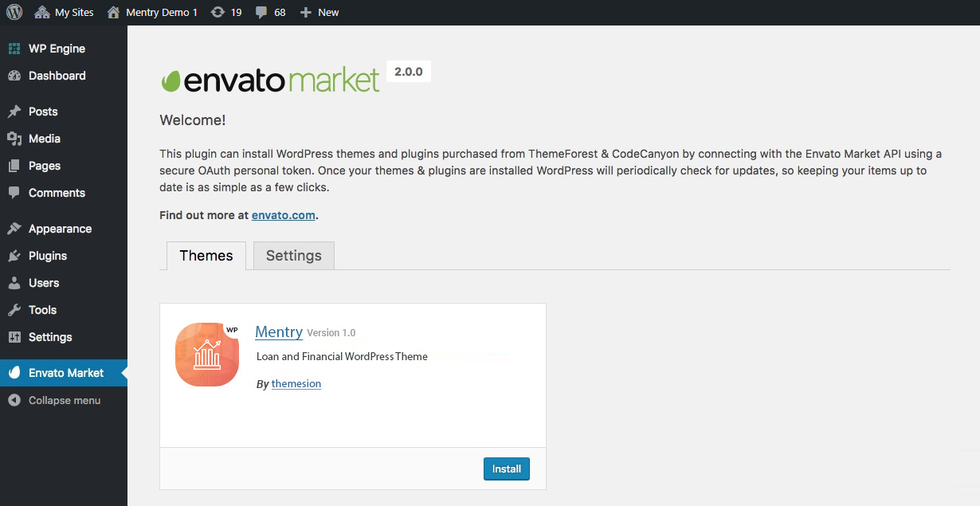Open the Media library

coord(44,139)
